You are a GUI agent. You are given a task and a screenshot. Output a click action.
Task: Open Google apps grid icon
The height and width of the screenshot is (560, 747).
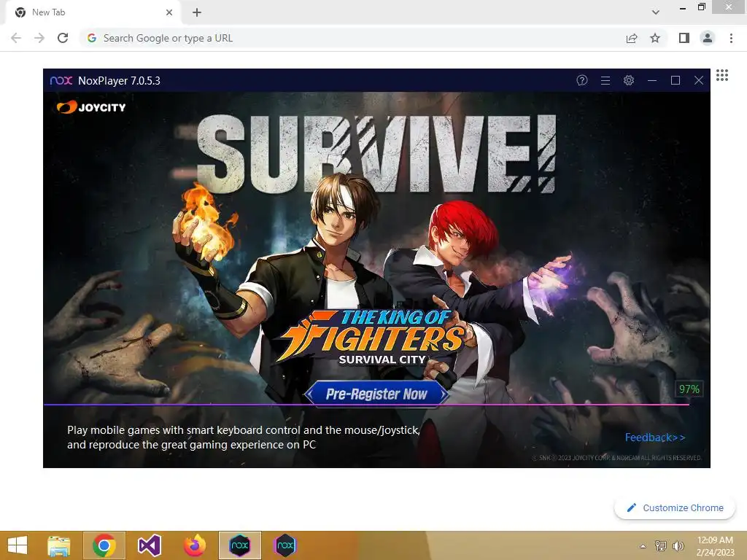(722, 75)
